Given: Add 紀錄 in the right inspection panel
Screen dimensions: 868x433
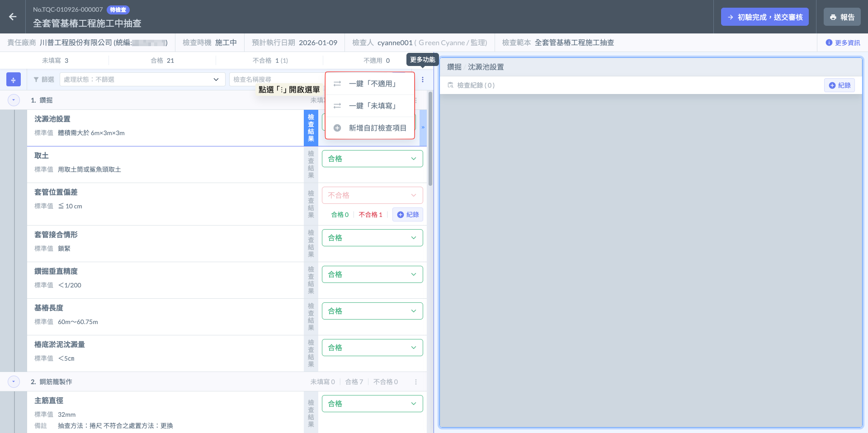Looking at the screenshot, I should point(840,85).
